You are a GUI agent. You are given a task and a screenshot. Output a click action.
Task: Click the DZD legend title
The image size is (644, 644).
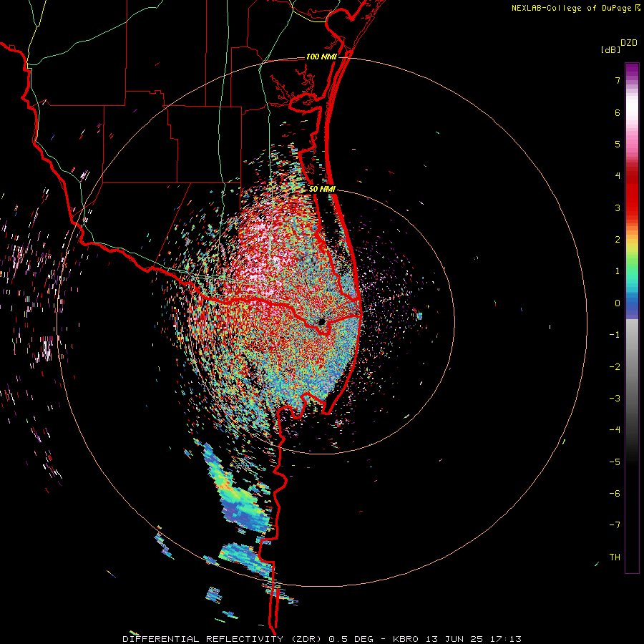click(x=629, y=43)
